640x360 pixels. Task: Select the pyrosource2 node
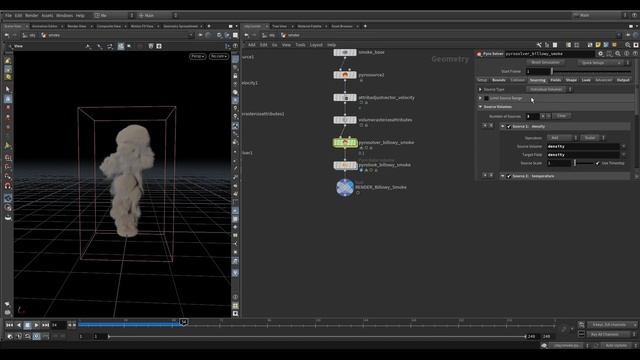tap(345, 75)
